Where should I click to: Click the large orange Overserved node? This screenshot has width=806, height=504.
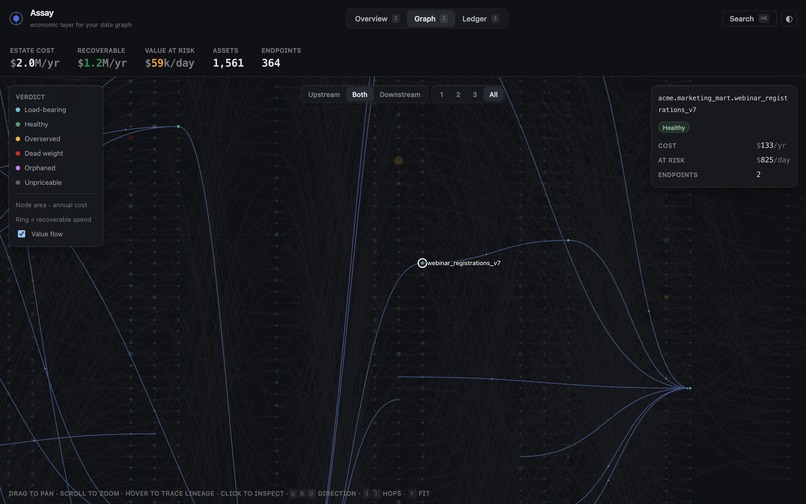(398, 160)
